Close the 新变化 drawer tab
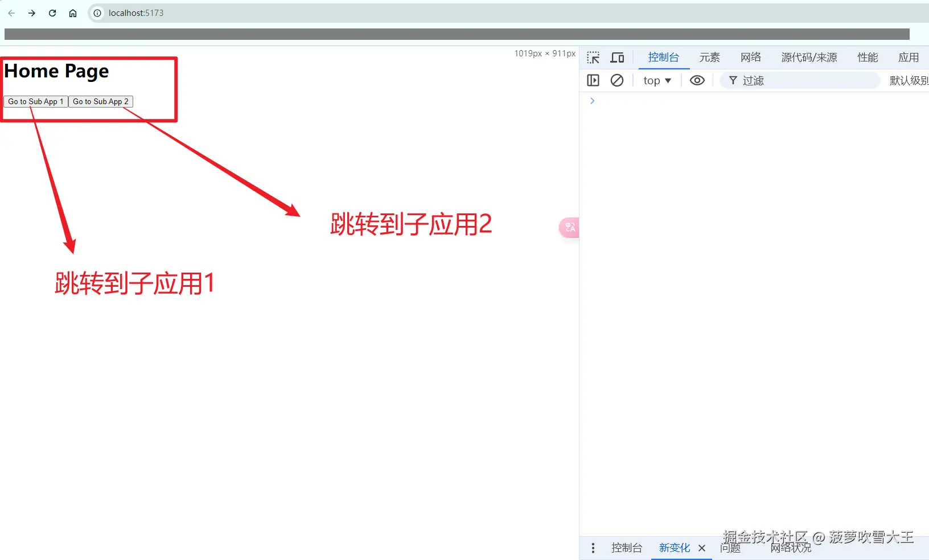The height and width of the screenshot is (560, 929). 702,547
